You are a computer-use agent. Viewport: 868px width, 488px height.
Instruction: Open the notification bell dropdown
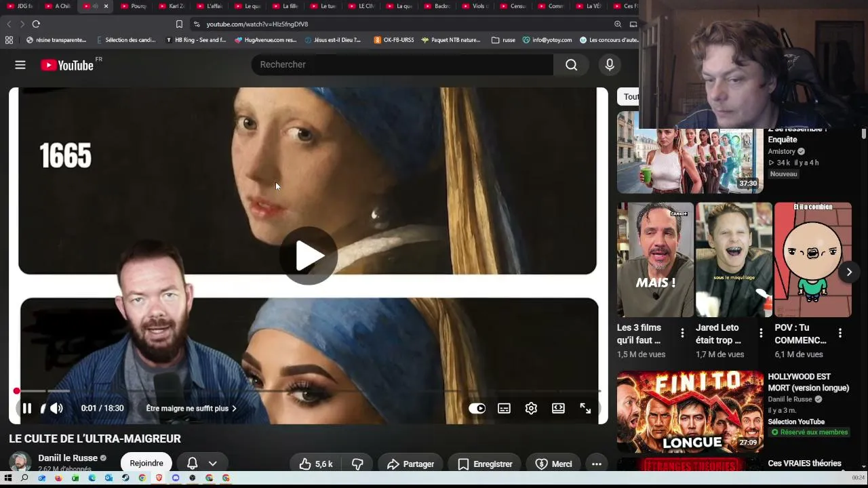click(202, 464)
